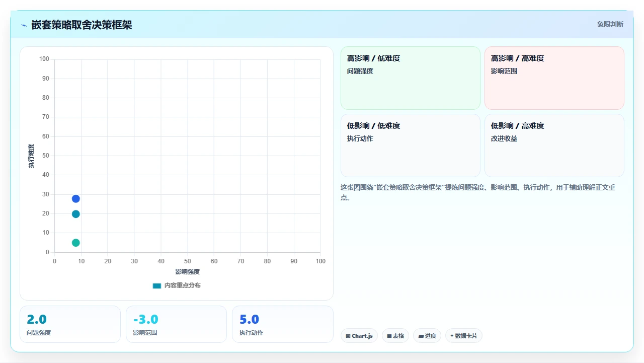Open the 高影响 / 高难度 quadrant card
644x363 pixels.
pyautogui.click(x=554, y=78)
